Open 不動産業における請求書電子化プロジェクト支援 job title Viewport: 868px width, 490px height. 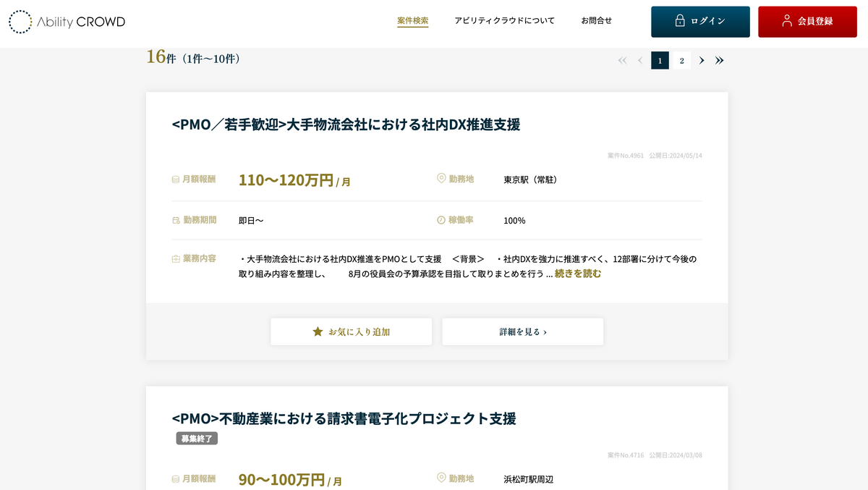click(344, 418)
